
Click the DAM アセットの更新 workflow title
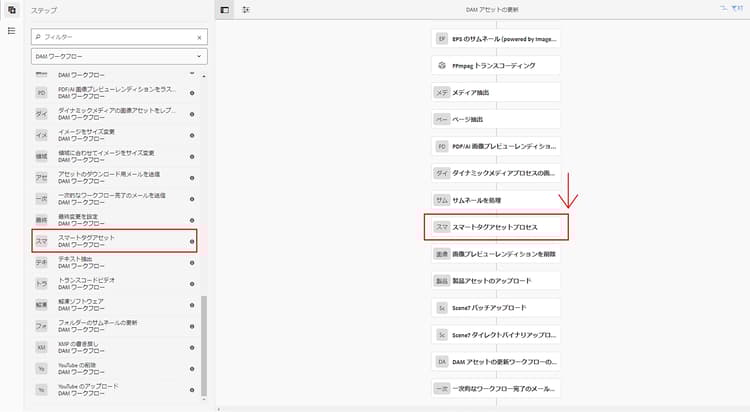(x=492, y=10)
